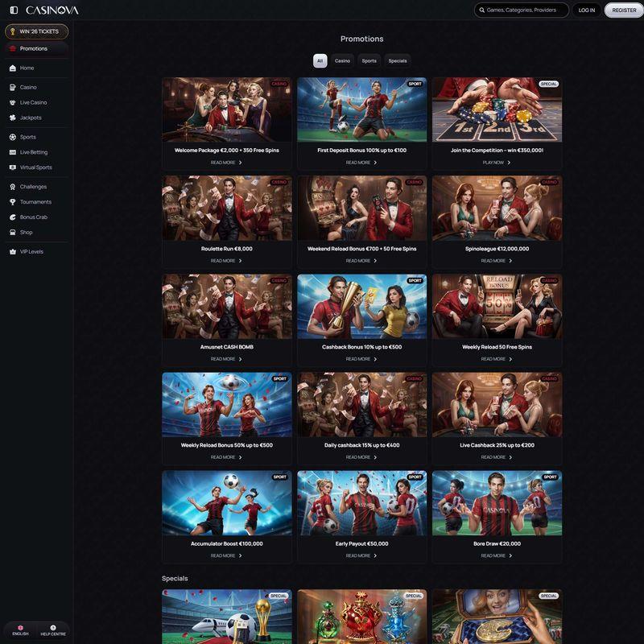
Task: Open Cashback Bonus 10% promotion image
Action: tap(361, 307)
